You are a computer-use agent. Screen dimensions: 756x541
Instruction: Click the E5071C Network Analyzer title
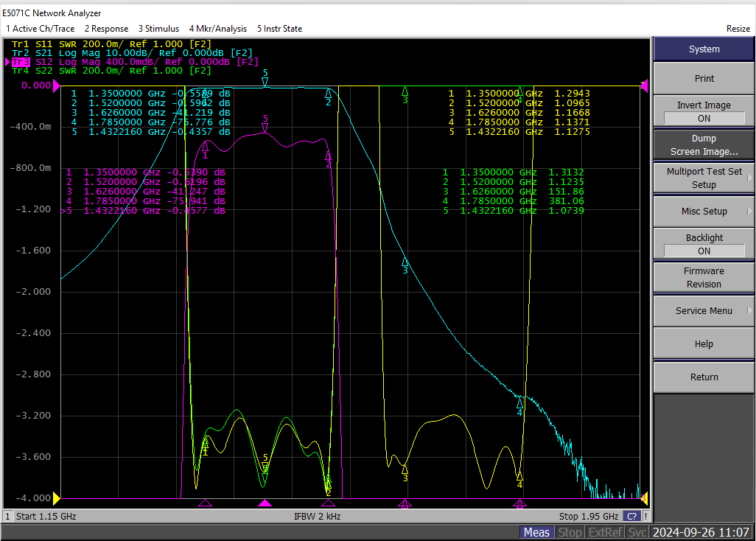[x=52, y=13]
